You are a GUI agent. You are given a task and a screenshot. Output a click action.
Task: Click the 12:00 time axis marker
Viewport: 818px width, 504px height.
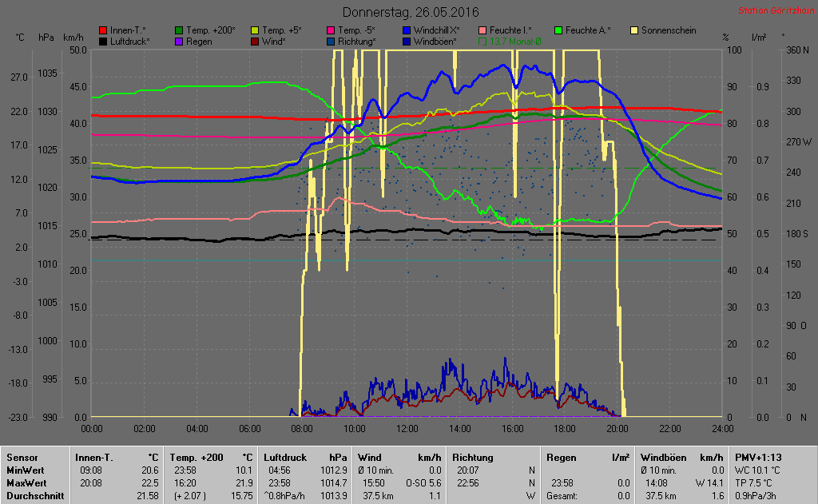click(x=407, y=428)
